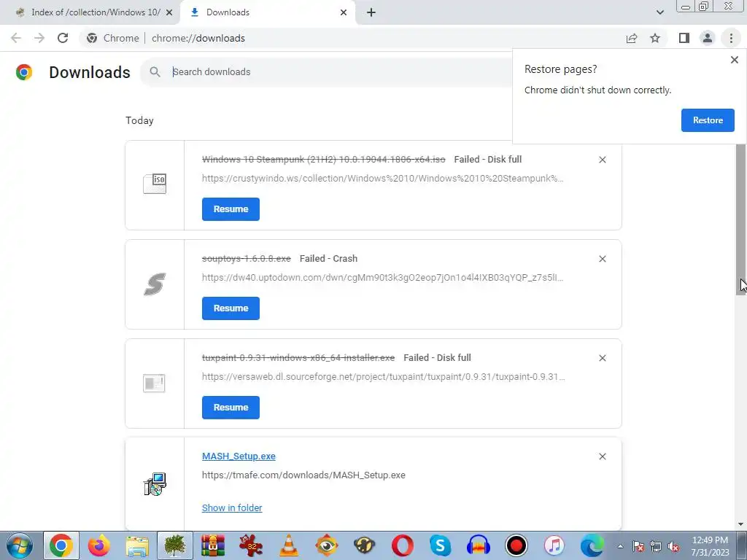Remove souptoys-1.6.0.8.exe from list
The height and width of the screenshot is (560, 747).
point(602,259)
